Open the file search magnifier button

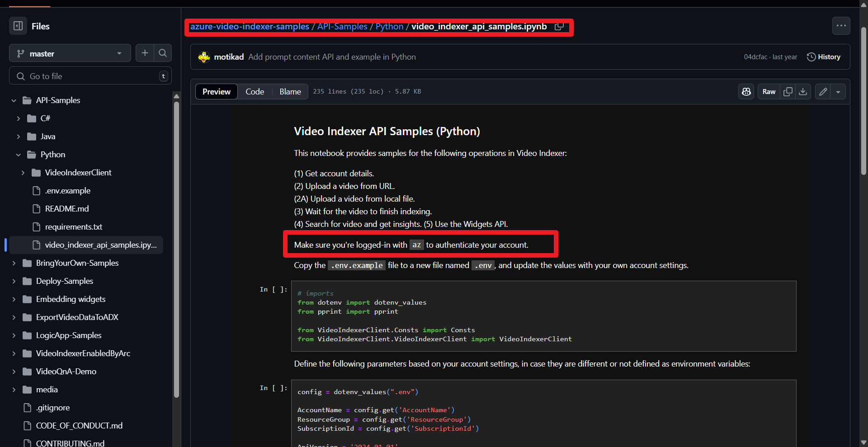163,53
